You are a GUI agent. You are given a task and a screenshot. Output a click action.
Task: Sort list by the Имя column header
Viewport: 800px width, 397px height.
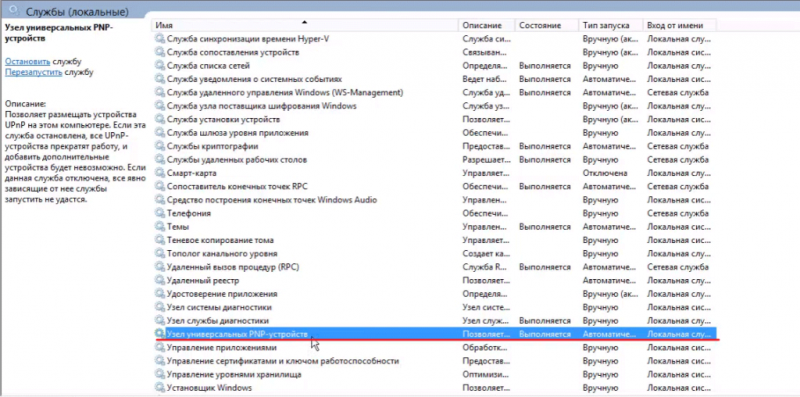click(x=305, y=25)
